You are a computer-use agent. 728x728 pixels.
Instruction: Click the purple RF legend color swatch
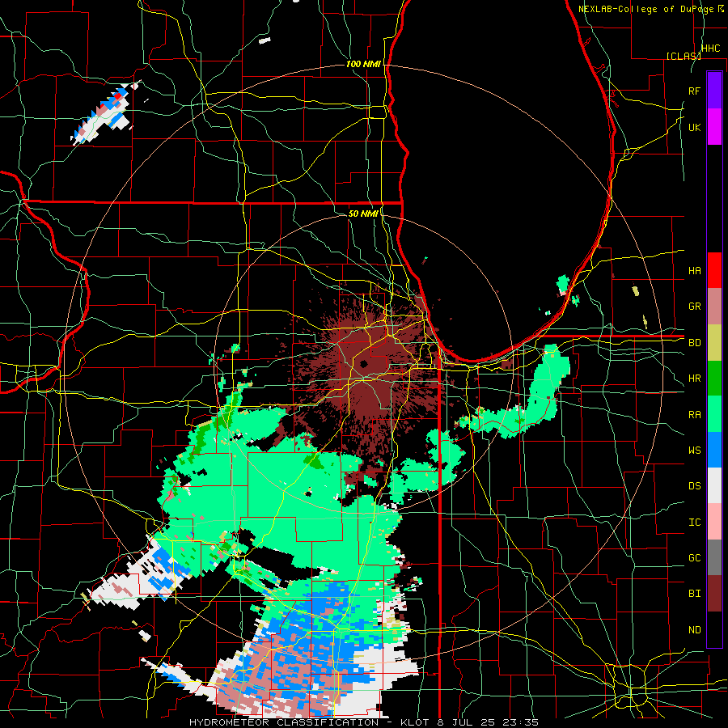point(714,91)
